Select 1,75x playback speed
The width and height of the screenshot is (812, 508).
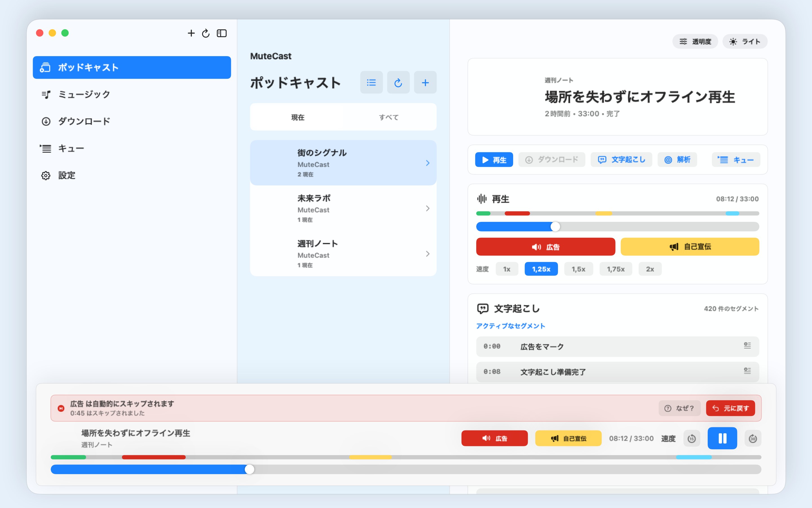pos(616,269)
